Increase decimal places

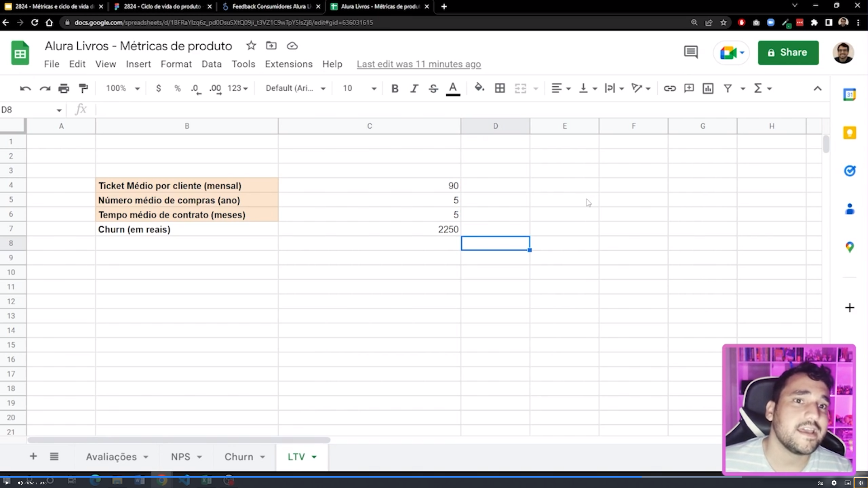point(215,89)
